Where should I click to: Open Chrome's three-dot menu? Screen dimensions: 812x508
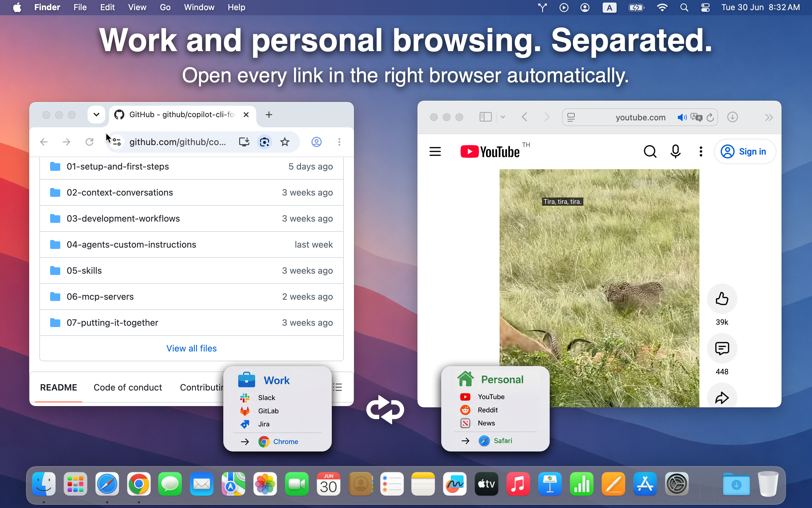(x=339, y=142)
